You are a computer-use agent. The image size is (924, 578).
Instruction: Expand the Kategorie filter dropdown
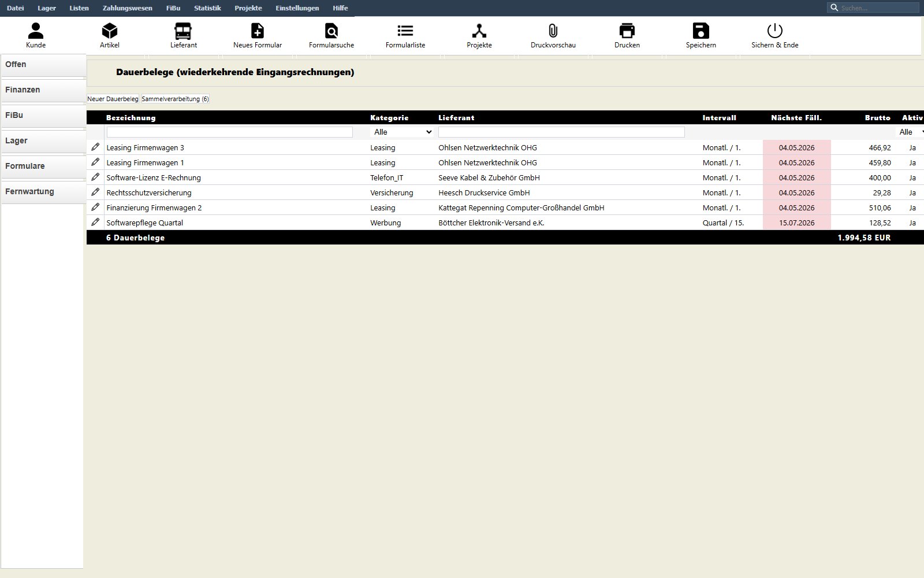(x=402, y=132)
